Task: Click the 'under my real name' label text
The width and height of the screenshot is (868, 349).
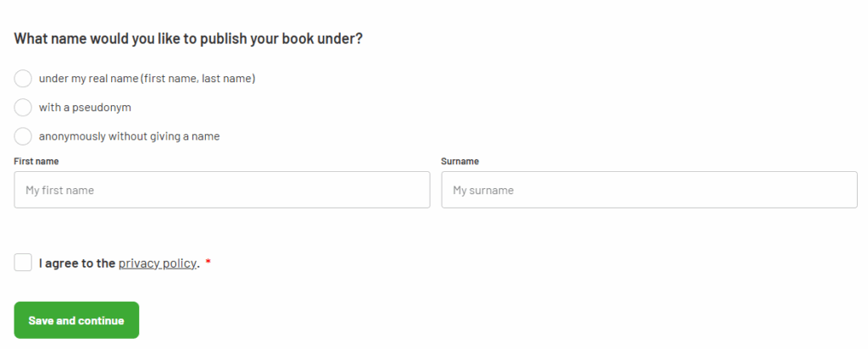Action: point(147,79)
